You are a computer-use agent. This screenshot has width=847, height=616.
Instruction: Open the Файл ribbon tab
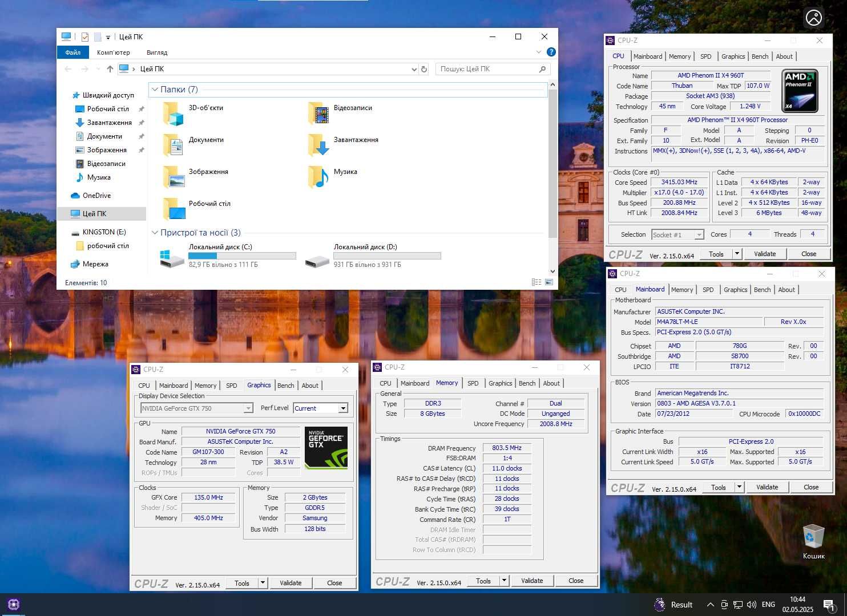(x=72, y=52)
